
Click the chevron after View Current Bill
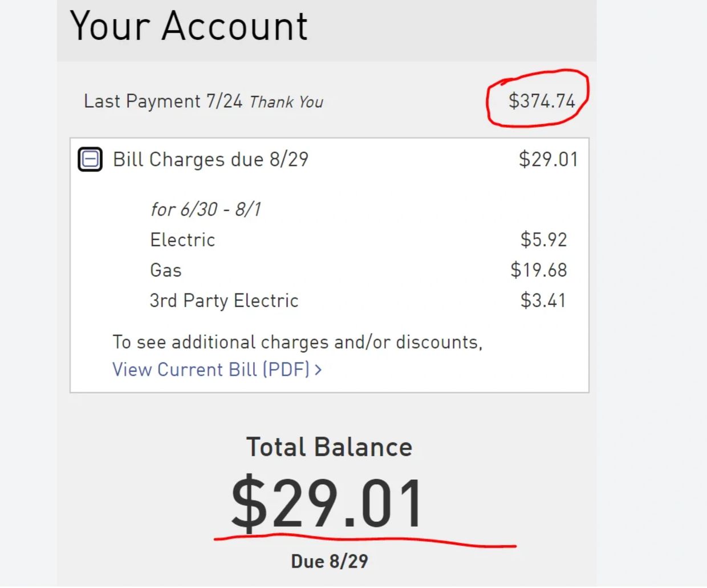[x=319, y=370]
